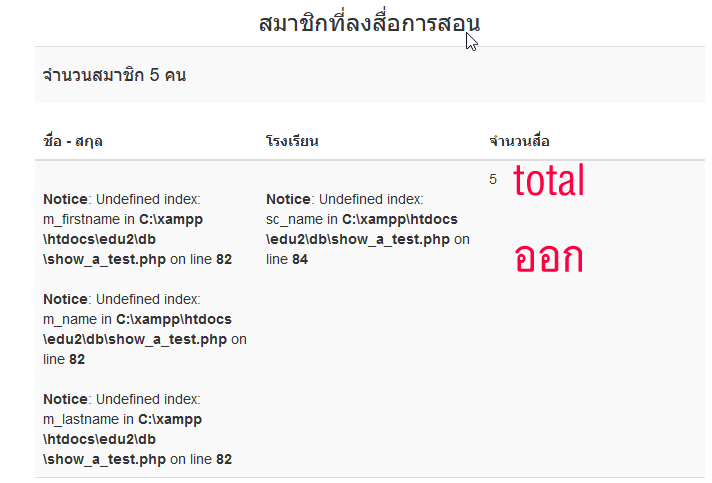Click the red total annotation text
The image size is (712, 483).
coord(549,180)
